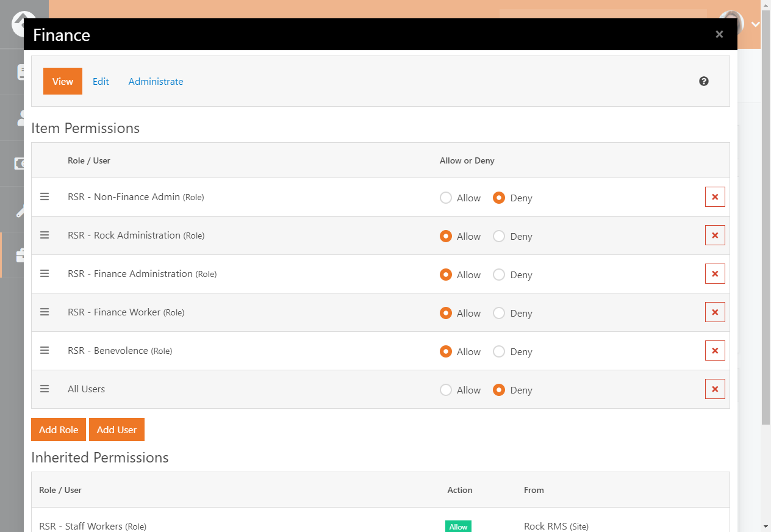
Task: Click the vertical scrollbar down arrow
Action: 766,526
